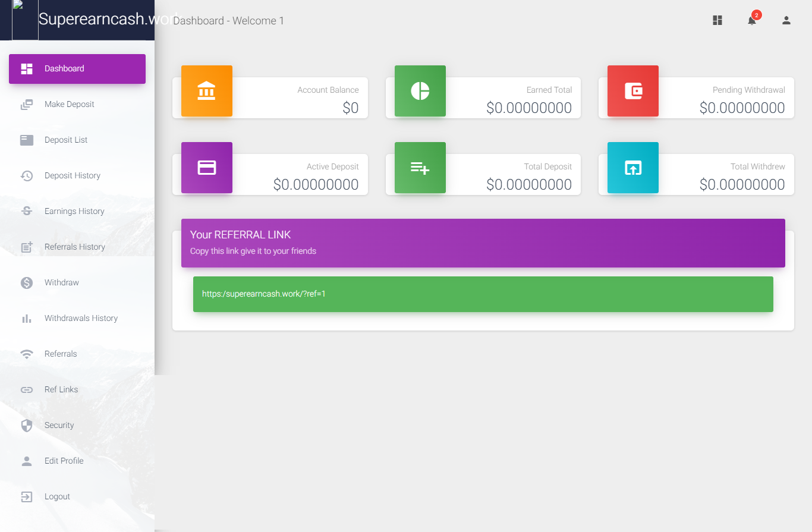Open Security settings from the sidebar
This screenshot has height=532, width=812.
(x=59, y=426)
